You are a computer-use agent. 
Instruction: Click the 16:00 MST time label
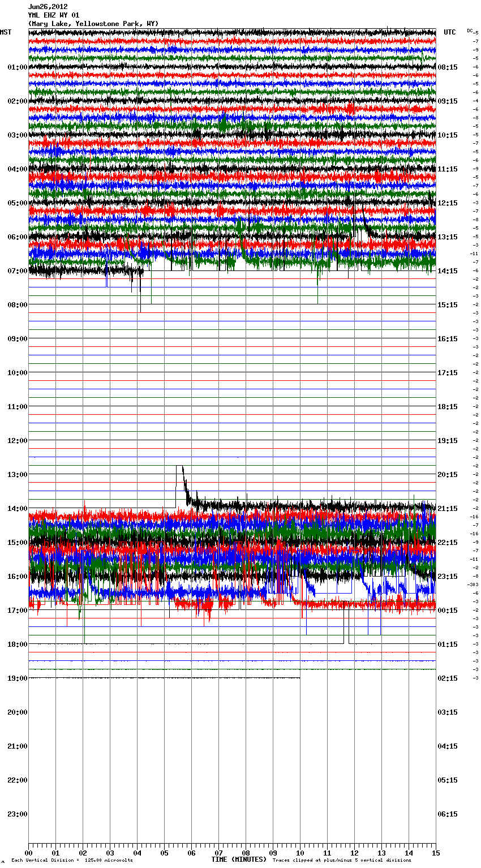coord(18,577)
